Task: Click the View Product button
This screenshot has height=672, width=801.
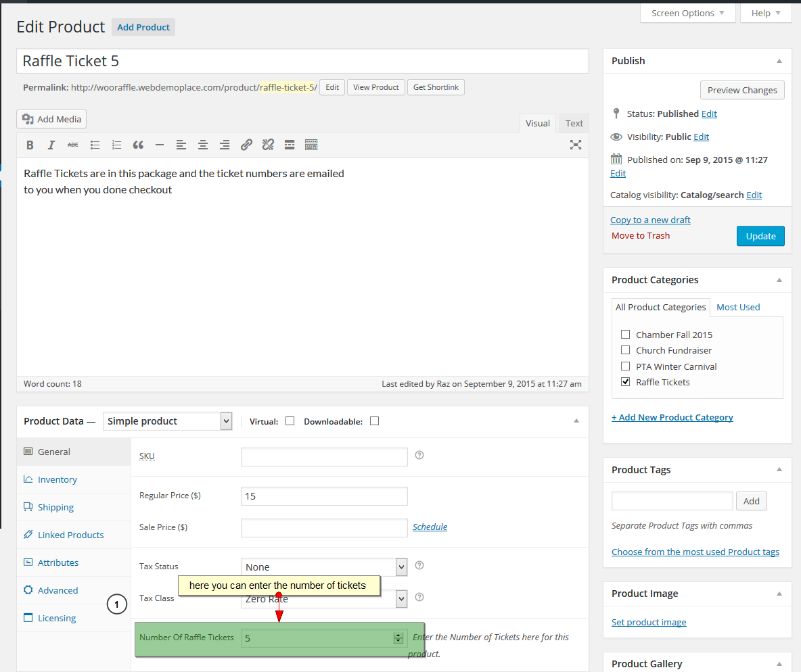Action: point(376,87)
